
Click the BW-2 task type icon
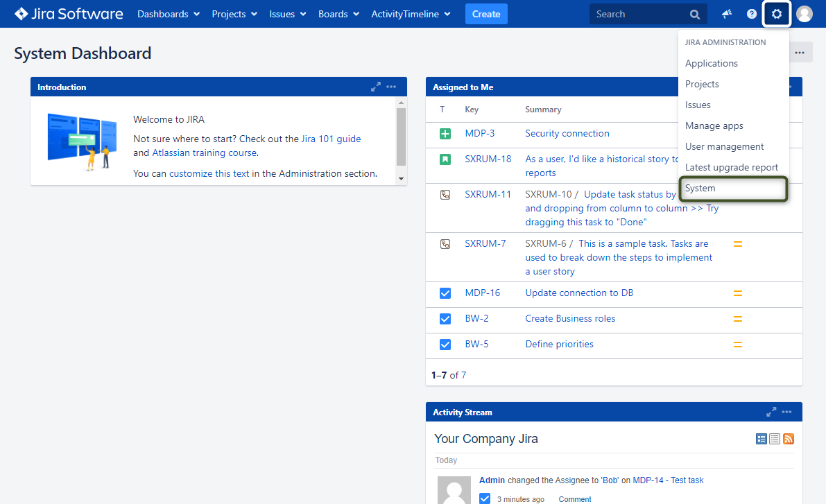click(x=445, y=319)
